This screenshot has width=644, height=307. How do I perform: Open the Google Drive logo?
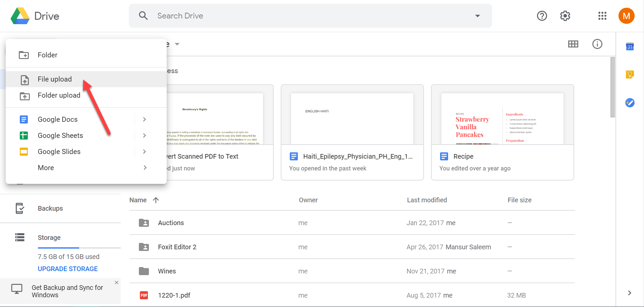click(x=20, y=16)
